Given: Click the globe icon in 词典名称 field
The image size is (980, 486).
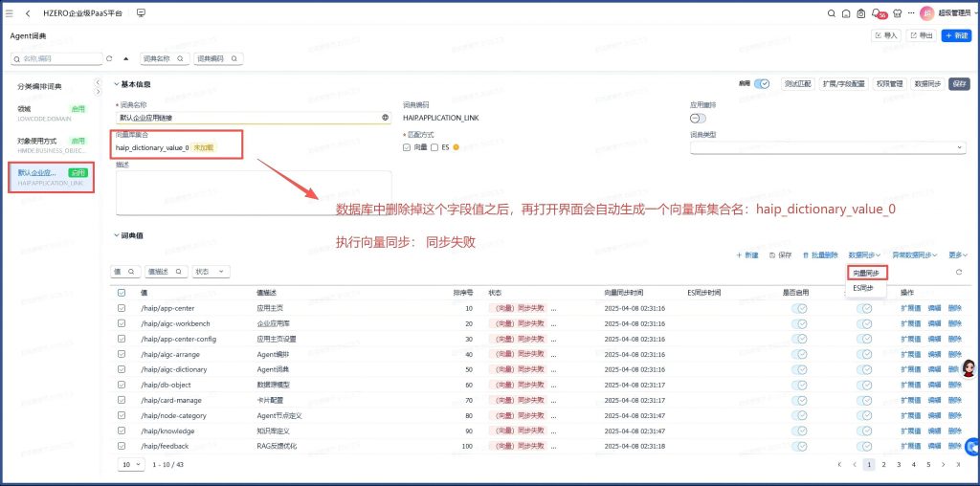Looking at the screenshot, I should click(x=386, y=118).
